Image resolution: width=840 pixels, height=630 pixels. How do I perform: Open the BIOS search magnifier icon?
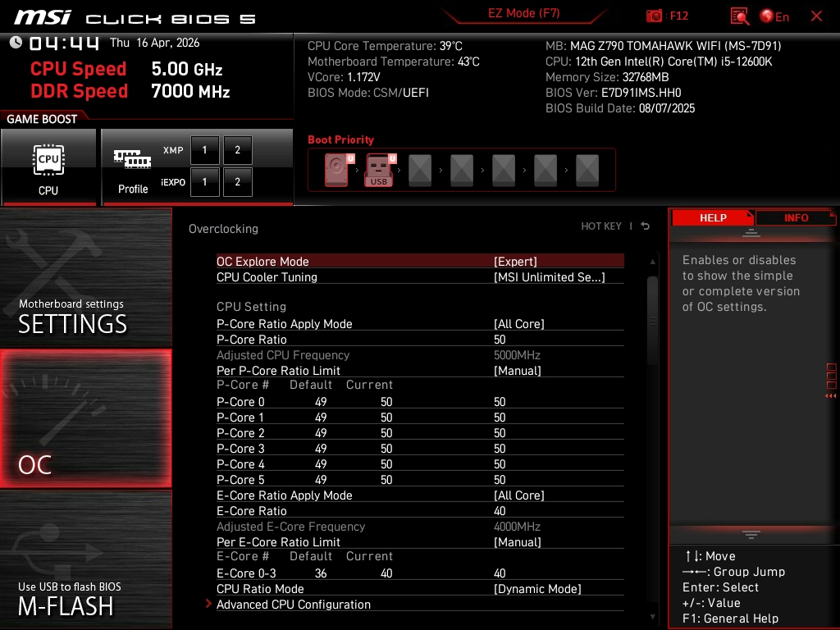pos(740,16)
